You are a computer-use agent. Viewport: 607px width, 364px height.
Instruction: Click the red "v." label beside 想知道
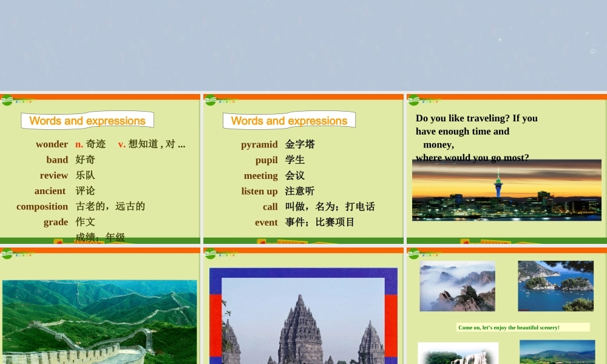tap(121, 144)
